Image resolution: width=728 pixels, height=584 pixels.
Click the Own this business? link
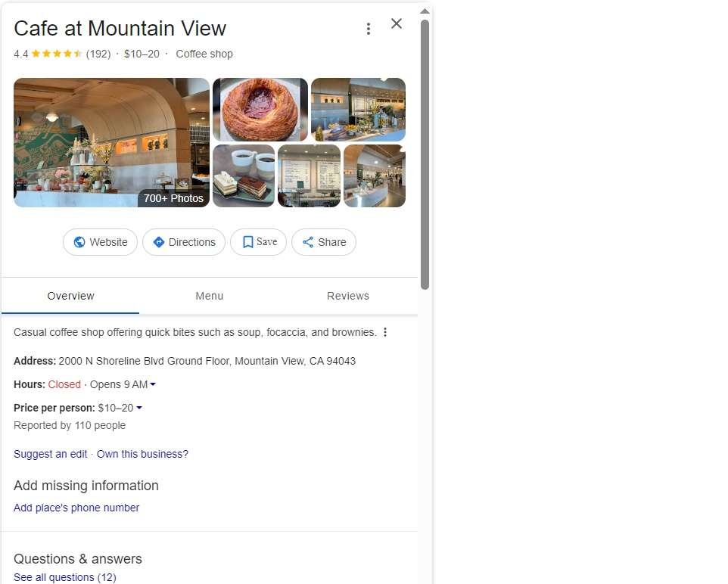142,454
